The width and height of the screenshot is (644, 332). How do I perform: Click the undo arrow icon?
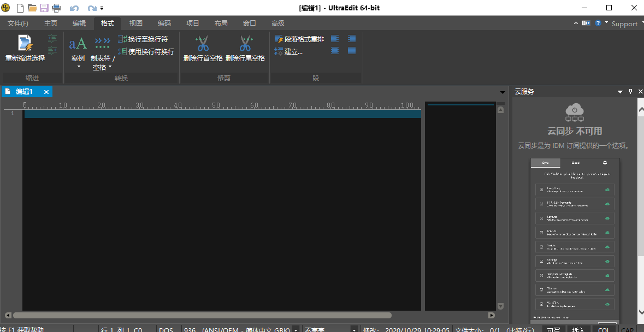(74, 8)
